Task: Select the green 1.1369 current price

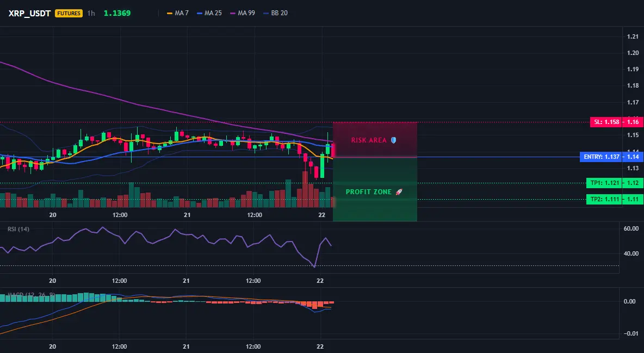Action: 117,13
